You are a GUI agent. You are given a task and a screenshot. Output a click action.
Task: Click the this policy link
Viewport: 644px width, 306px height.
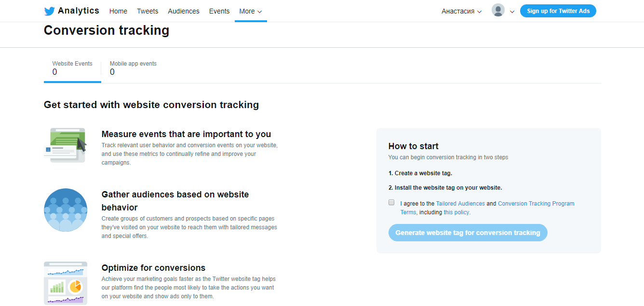(x=456, y=212)
